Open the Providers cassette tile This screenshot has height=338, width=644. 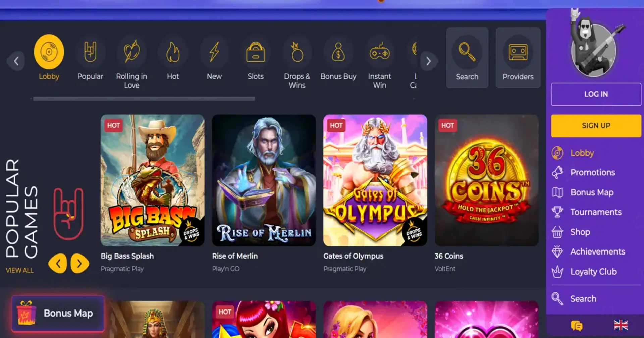coord(518,58)
